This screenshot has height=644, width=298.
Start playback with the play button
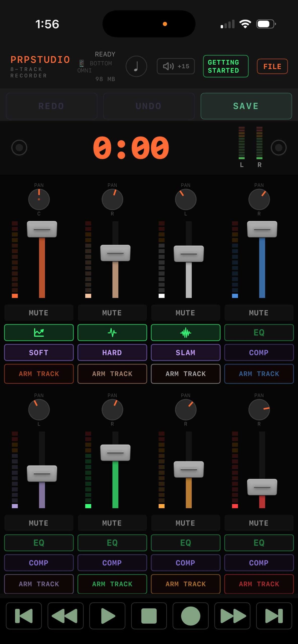click(107, 616)
